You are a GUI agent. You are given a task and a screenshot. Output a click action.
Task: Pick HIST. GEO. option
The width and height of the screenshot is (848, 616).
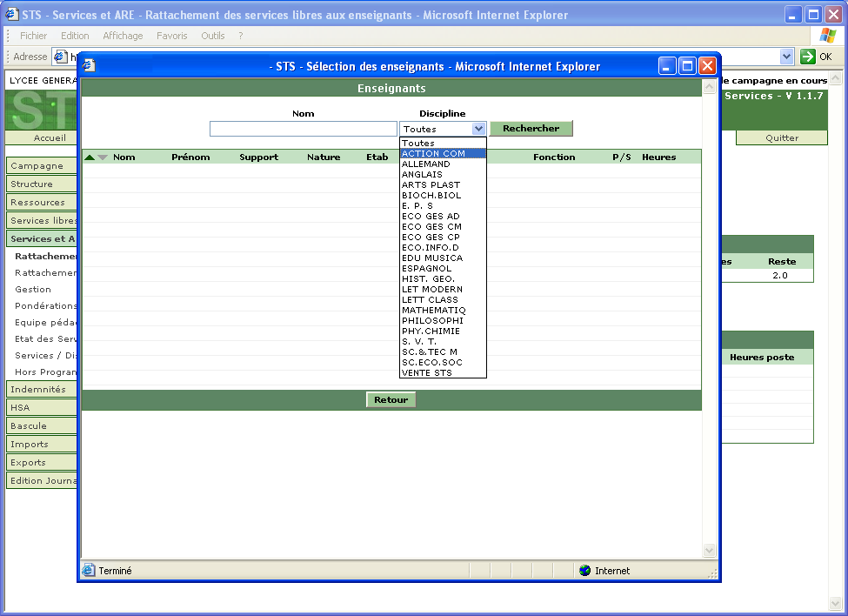click(x=443, y=279)
